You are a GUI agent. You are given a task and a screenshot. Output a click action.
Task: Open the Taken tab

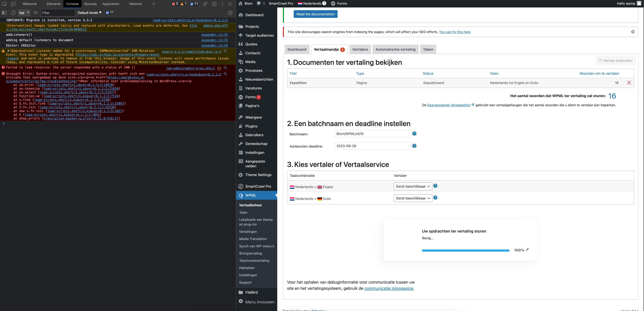[x=428, y=50]
